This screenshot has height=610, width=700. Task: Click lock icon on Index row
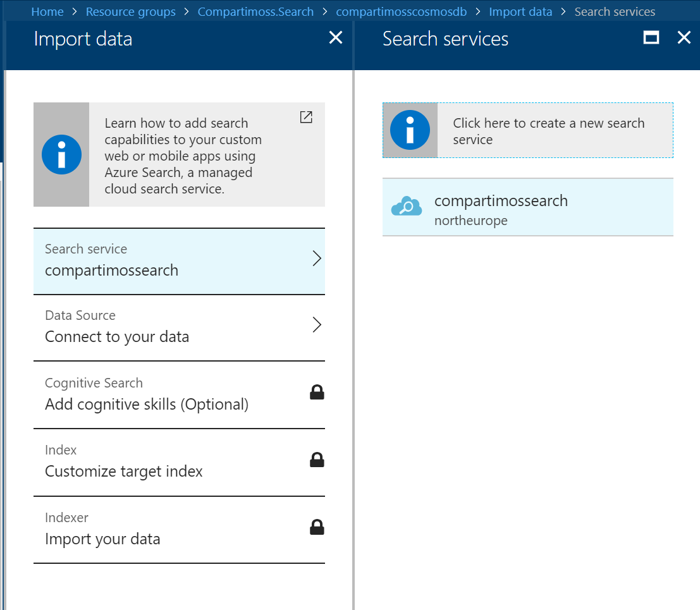click(317, 460)
